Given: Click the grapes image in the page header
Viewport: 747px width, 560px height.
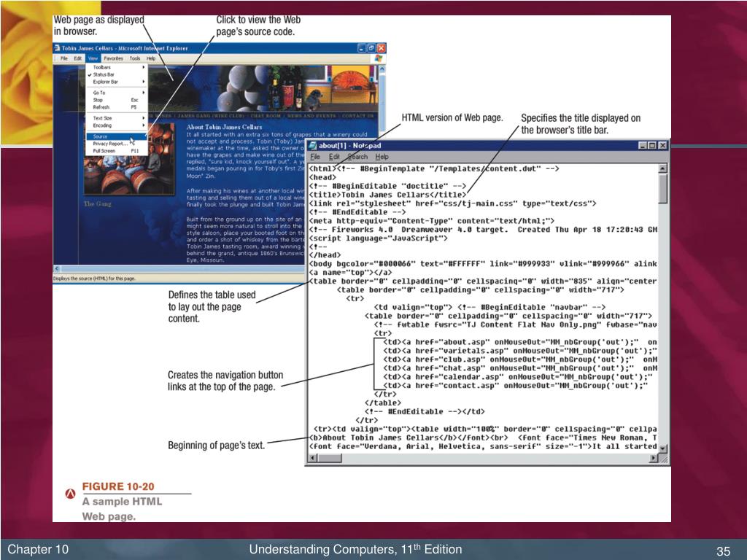Looking at the screenshot, I should pyautogui.click(x=241, y=88).
